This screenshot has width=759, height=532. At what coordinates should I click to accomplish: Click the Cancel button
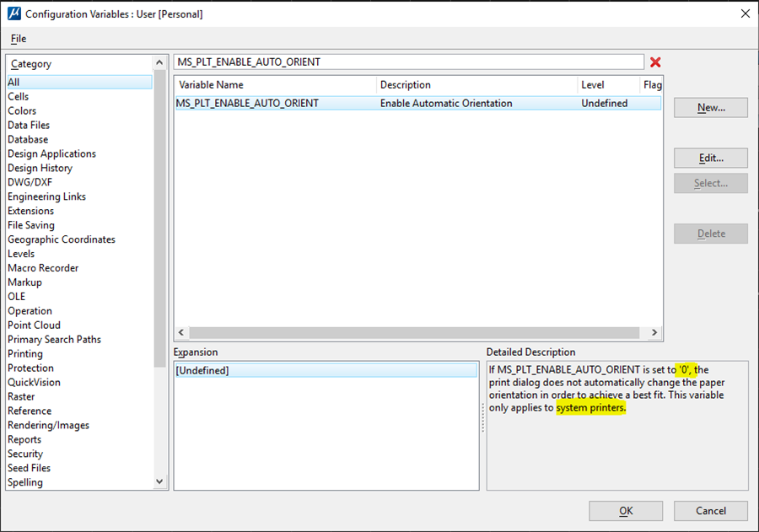pyautogui.click(x=711, y=511)
